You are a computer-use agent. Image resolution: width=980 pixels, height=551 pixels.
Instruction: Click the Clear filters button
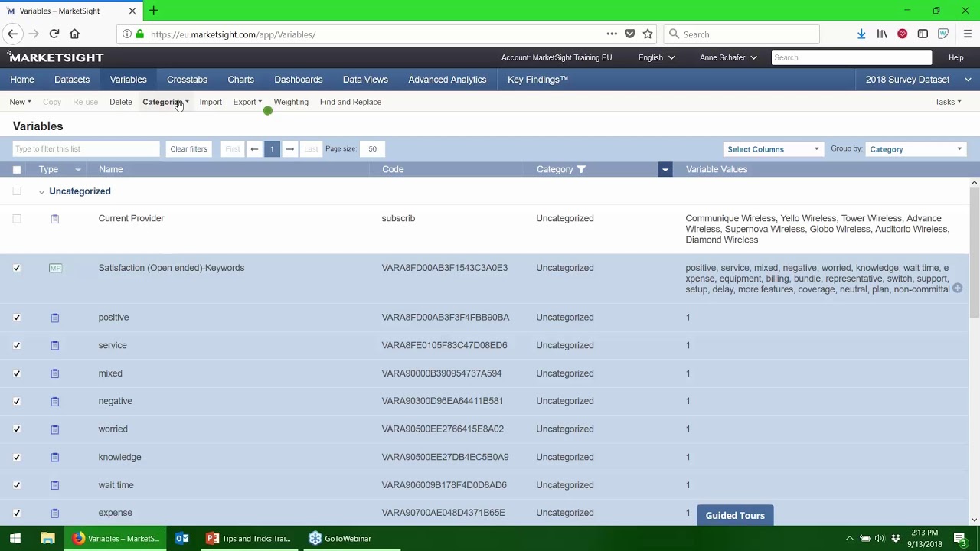click(188, 148)
